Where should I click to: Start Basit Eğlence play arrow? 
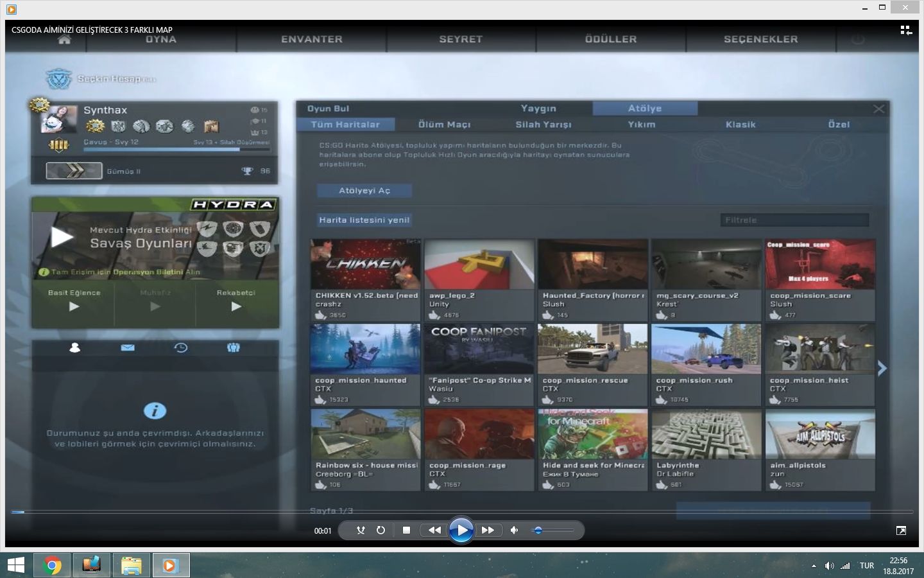(x=74, y=306)
